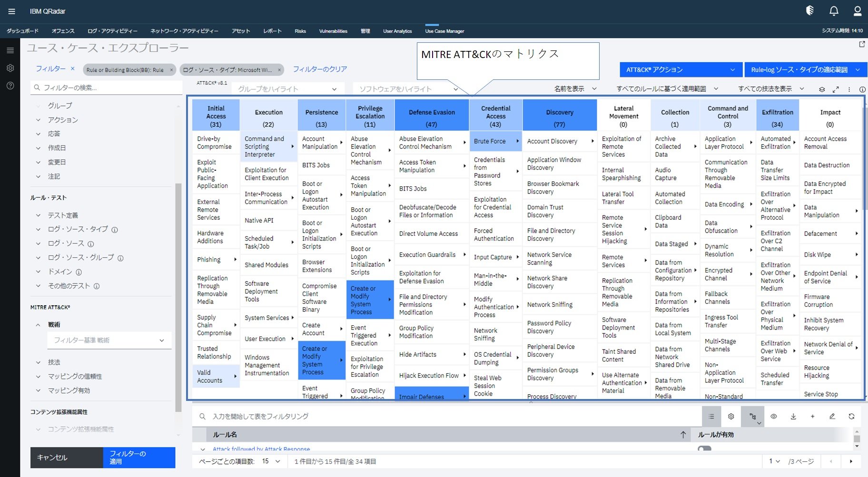Download the rule table
The height and width of the screenshot is (477, 868).
pos(793,417)
